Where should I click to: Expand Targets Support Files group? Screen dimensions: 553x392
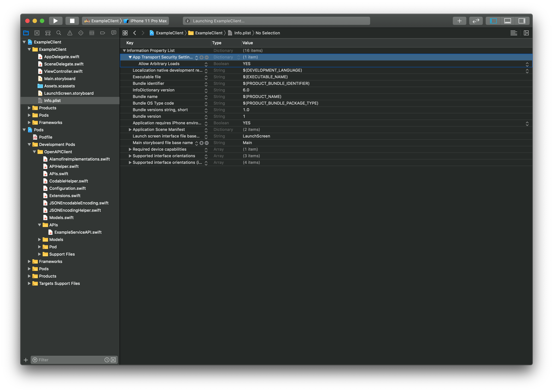29,283
